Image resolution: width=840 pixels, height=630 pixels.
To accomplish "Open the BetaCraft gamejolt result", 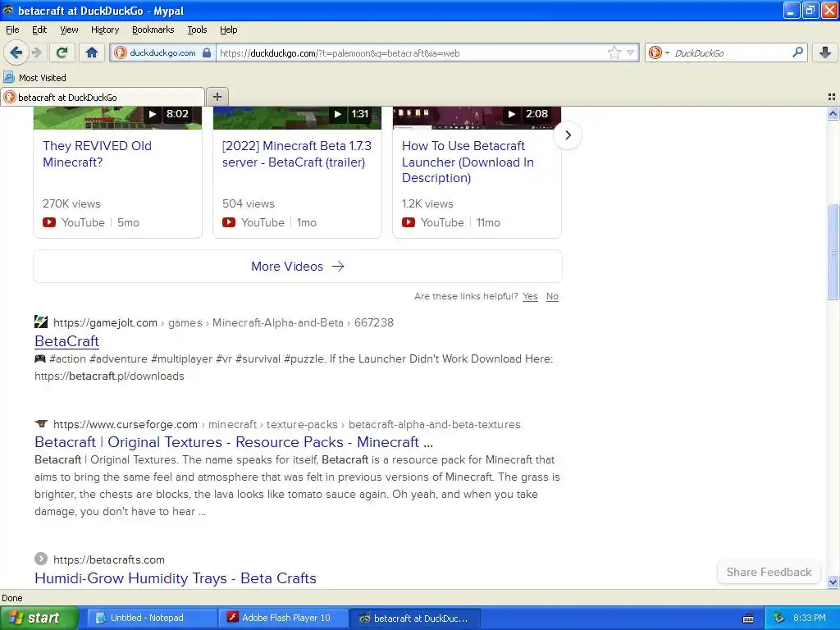I will (67, 340).
